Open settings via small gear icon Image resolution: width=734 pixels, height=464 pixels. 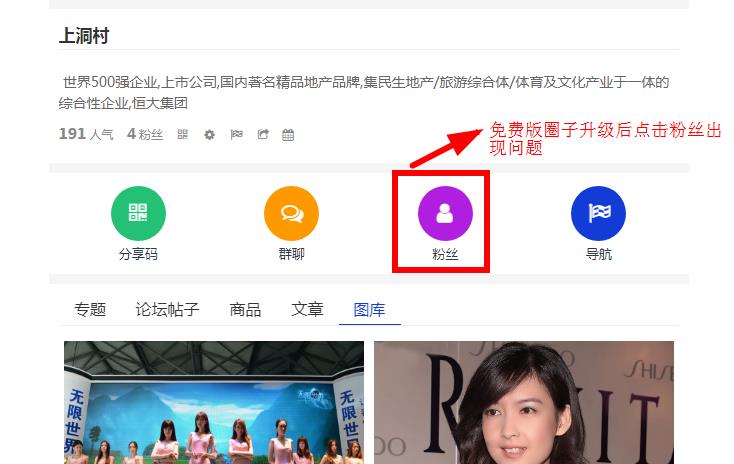(209, 135)
